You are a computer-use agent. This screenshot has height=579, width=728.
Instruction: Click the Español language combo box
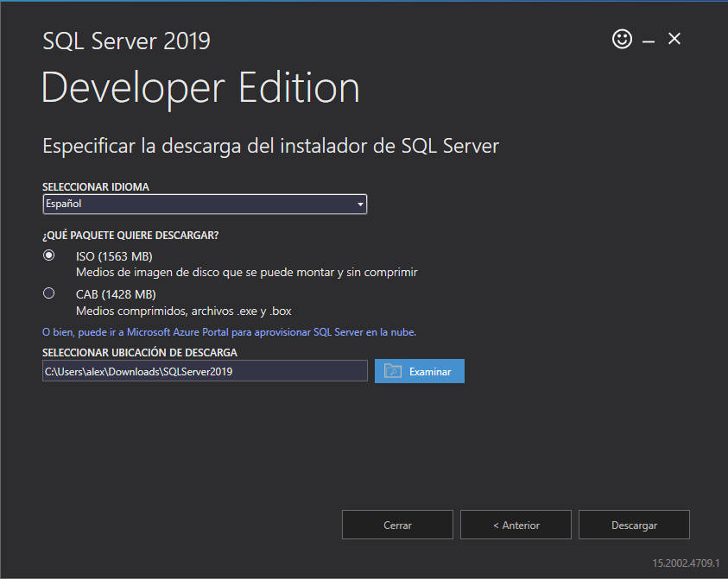pos(205,205)
